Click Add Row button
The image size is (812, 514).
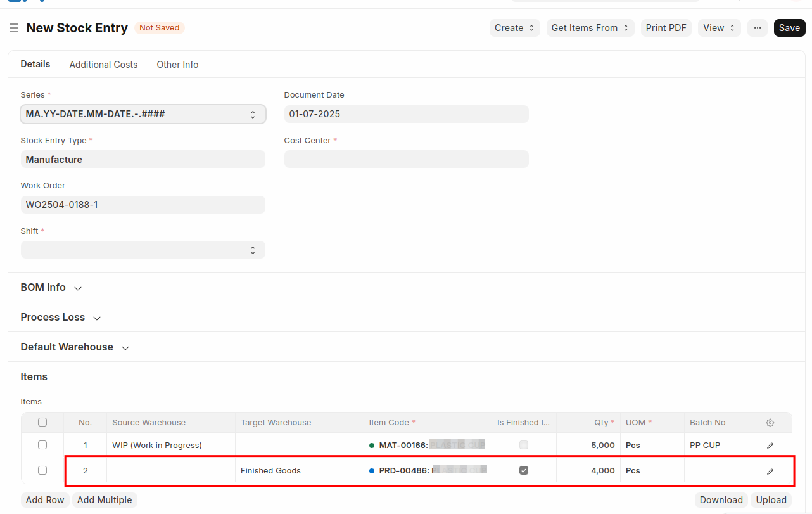pyautogui.click(x=45, y=500)
